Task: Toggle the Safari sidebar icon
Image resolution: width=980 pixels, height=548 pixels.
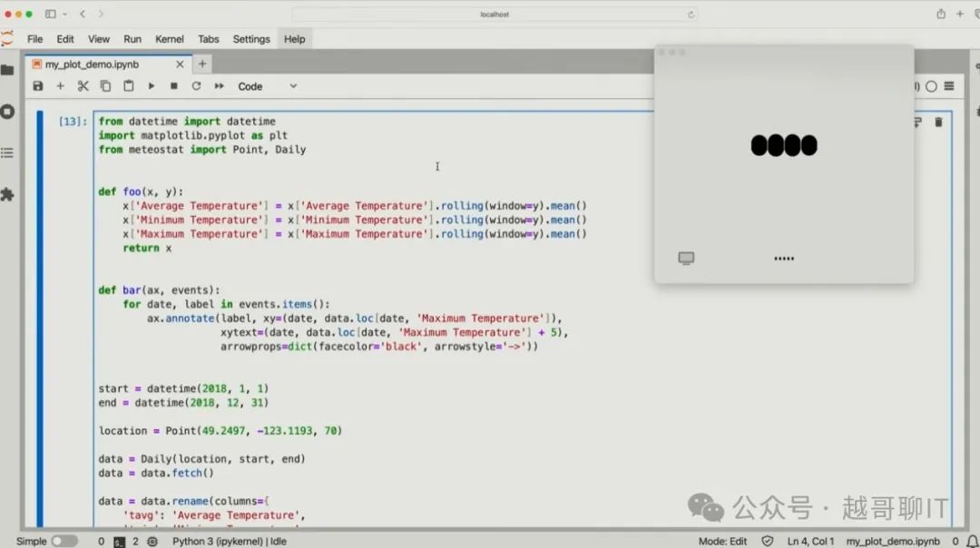Action: coord(51,14)
